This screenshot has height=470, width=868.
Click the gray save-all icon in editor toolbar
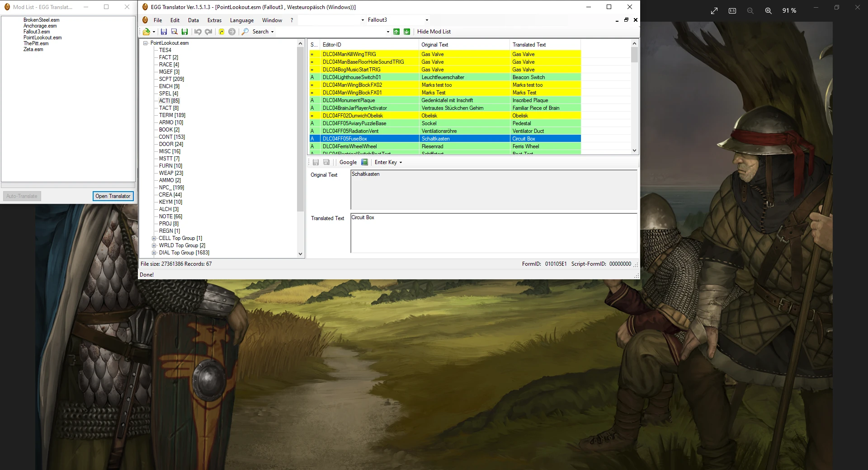point(326,162)
